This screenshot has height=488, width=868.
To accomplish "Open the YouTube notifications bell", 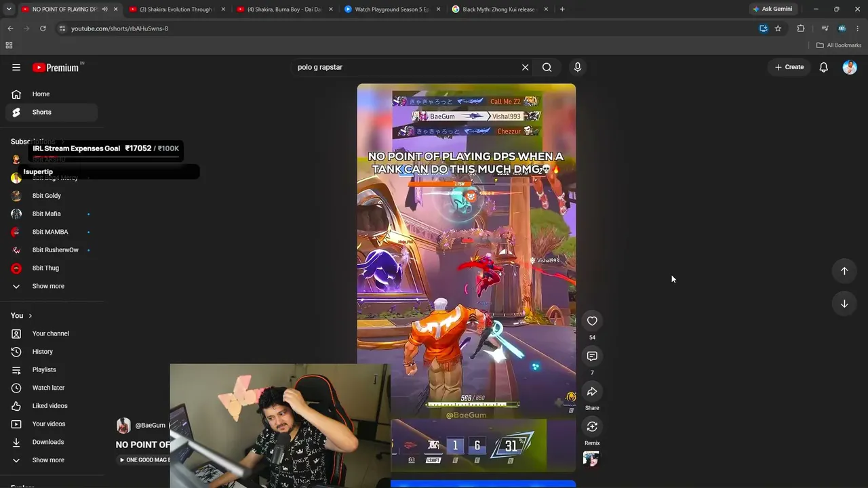I will pyautogui.click(x=823, y=67).
